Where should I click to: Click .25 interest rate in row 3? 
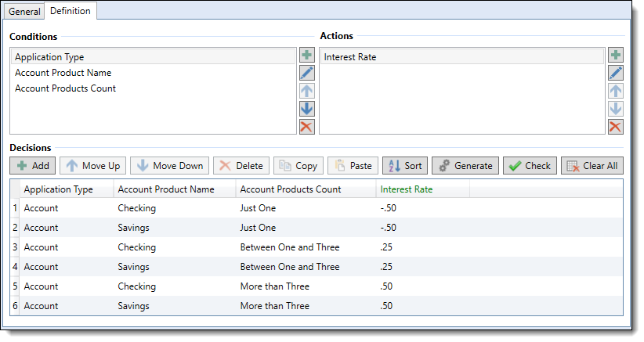point(386,247)
